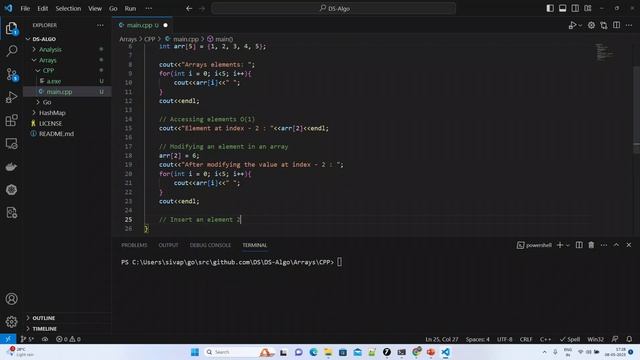Open the Selection menu
The image size is (640, 360).
(x=68, y=8)
